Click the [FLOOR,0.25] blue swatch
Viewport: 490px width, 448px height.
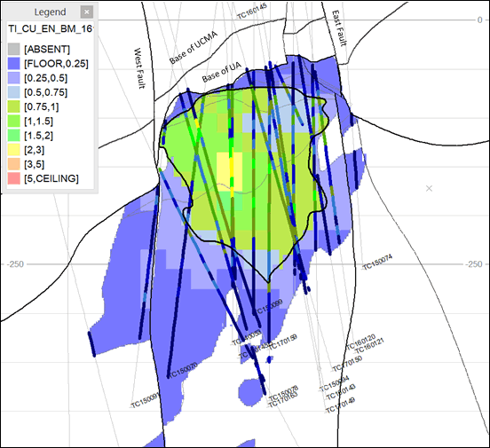[13, 64]
